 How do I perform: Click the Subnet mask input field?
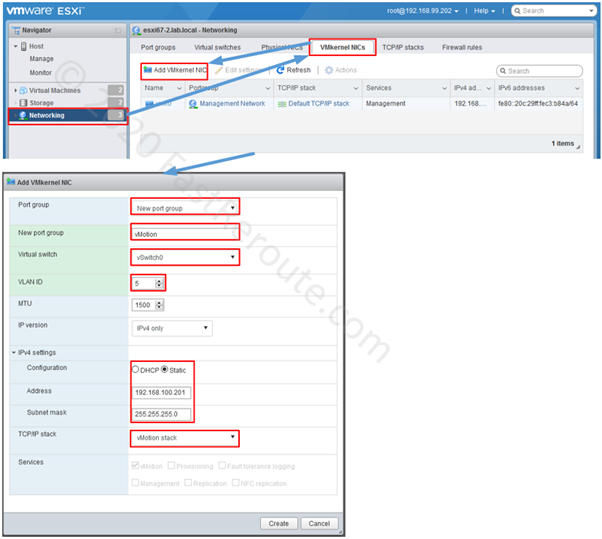tap(161, 414)
